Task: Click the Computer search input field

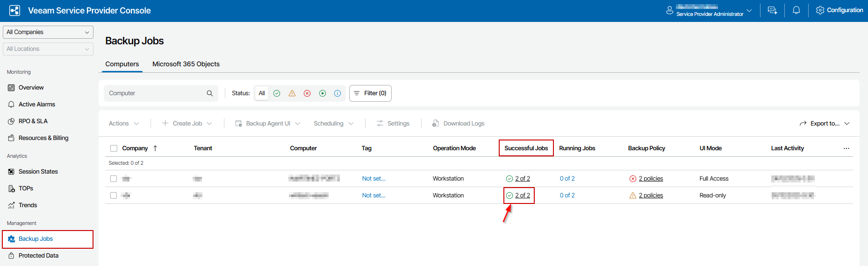Action: pyautogui.click(x=154, y=93)
